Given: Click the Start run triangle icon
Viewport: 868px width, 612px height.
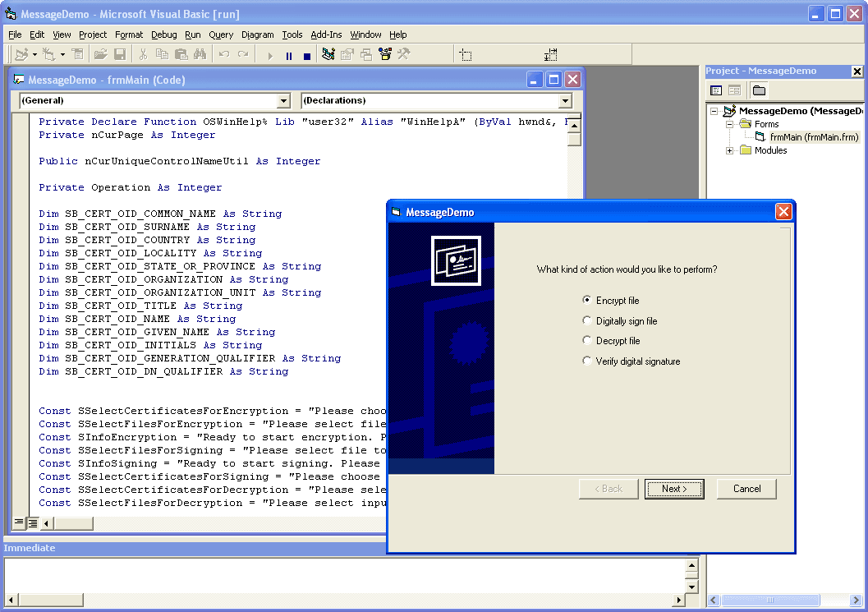Looking at the screenshot, I should pyautogui.click(x=270, y=55).
